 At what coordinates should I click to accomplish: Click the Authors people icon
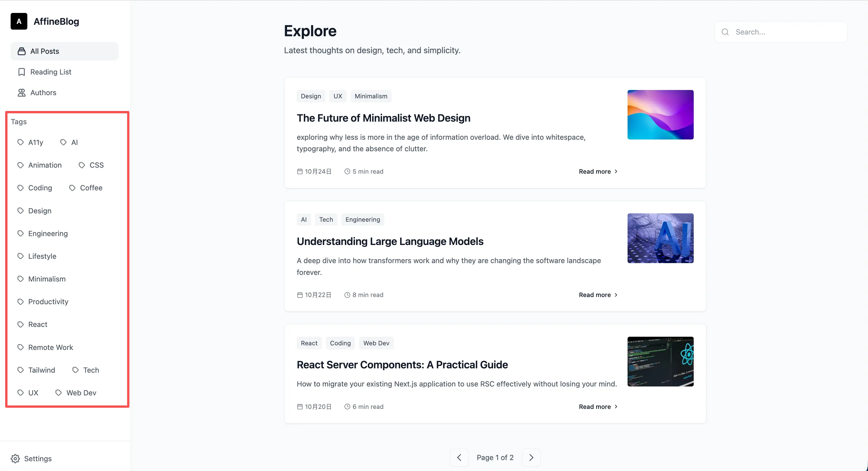tap(22, 93)
